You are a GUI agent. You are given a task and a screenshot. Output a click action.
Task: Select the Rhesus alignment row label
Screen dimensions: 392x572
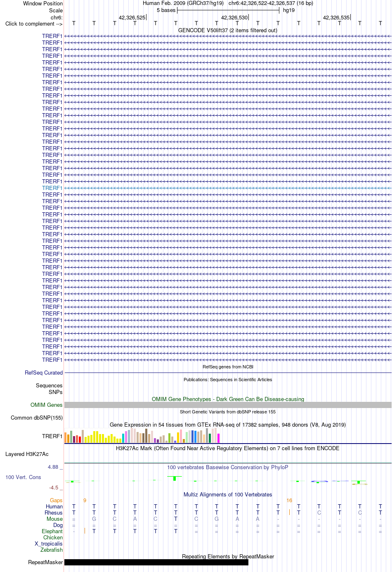click(54, 513)
